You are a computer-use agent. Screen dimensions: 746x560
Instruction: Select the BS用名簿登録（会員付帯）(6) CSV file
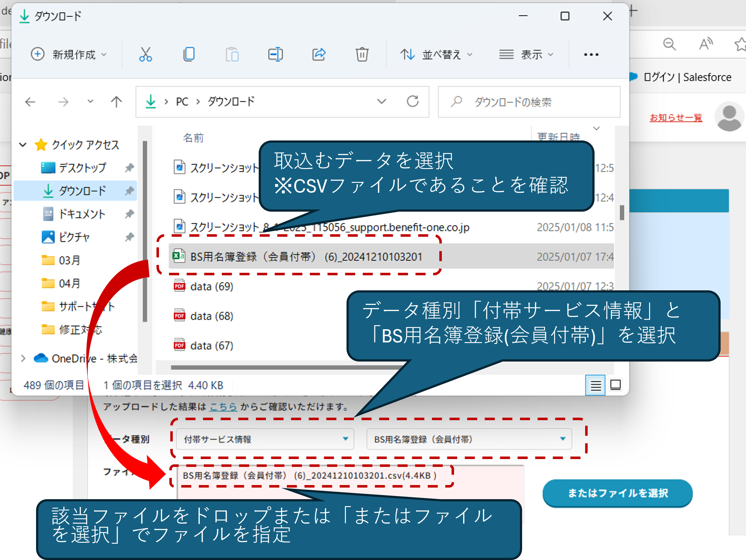point(391,256)
